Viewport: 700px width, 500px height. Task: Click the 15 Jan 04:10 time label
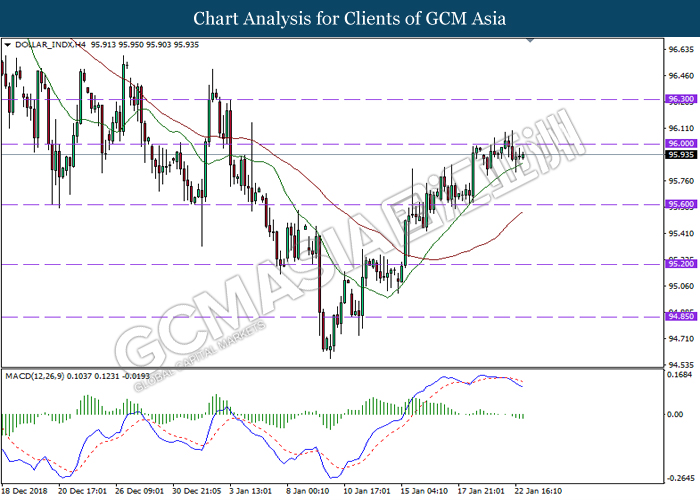pos(424,491)
